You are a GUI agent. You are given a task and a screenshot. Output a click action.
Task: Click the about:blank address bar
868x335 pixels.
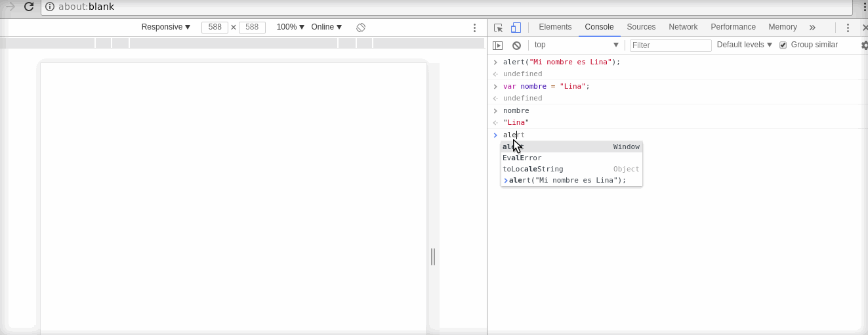coord(446,7)
